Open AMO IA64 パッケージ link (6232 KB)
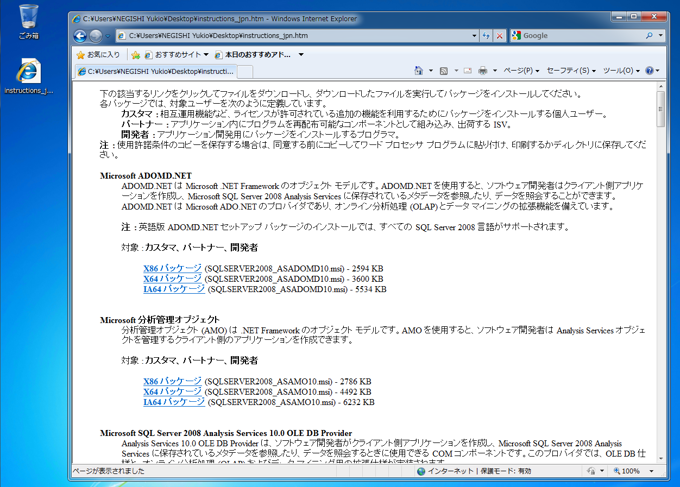The width and height of the screenshot is (680, 487). pyautogui.click(x=174, y=402)
